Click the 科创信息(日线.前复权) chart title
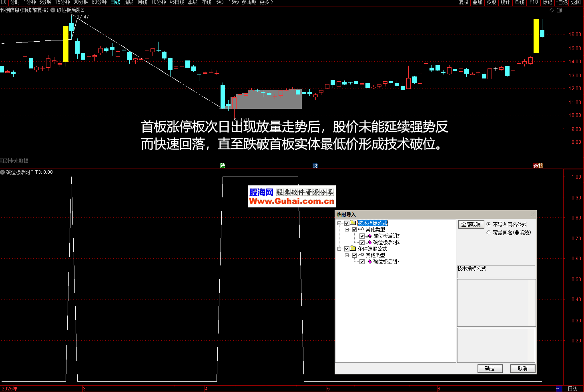The width and height of the screenshot is (584, 392). (24, 10)
